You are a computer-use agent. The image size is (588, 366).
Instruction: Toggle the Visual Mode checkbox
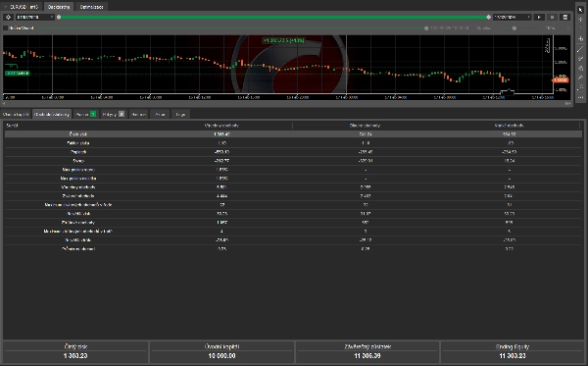coord(5,28)
